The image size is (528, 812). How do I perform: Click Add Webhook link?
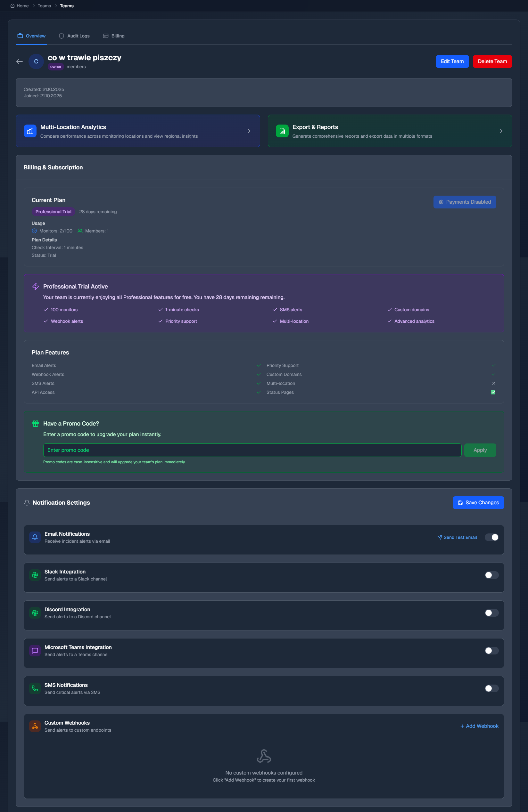(479, 726)
